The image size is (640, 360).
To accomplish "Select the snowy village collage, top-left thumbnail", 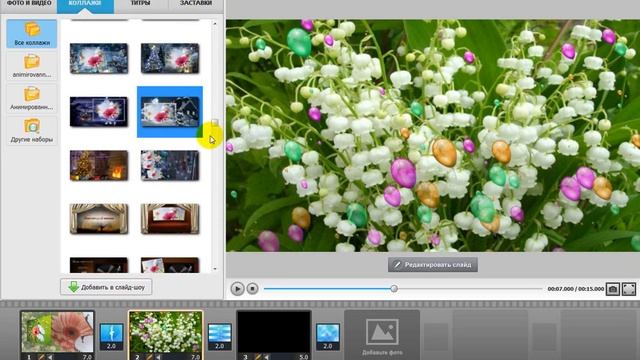I will (99, 59).
